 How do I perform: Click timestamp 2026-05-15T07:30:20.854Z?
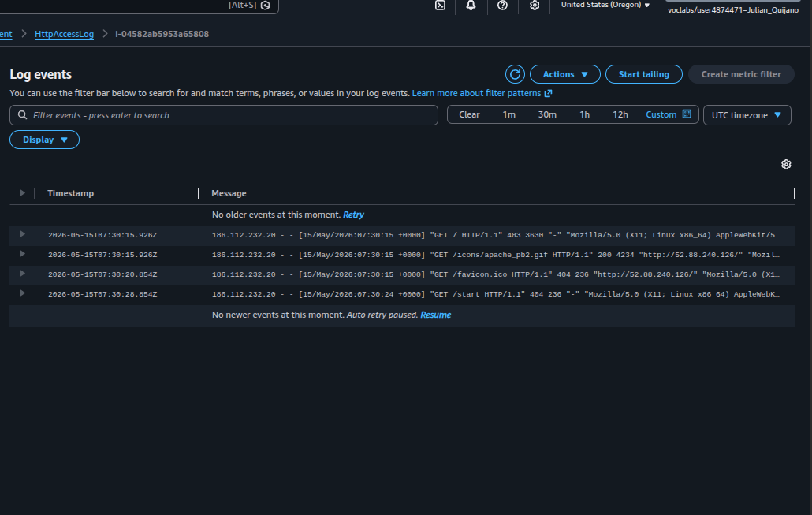point(102,274)
